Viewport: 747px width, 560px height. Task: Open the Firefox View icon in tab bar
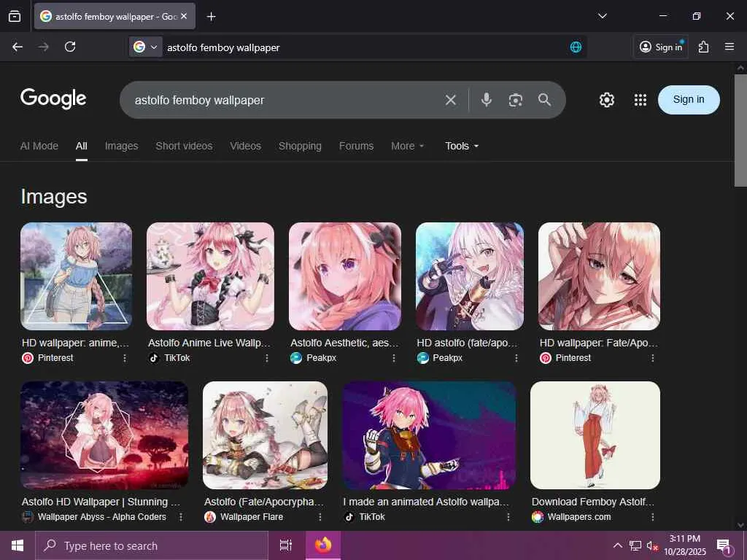[15, 16]
